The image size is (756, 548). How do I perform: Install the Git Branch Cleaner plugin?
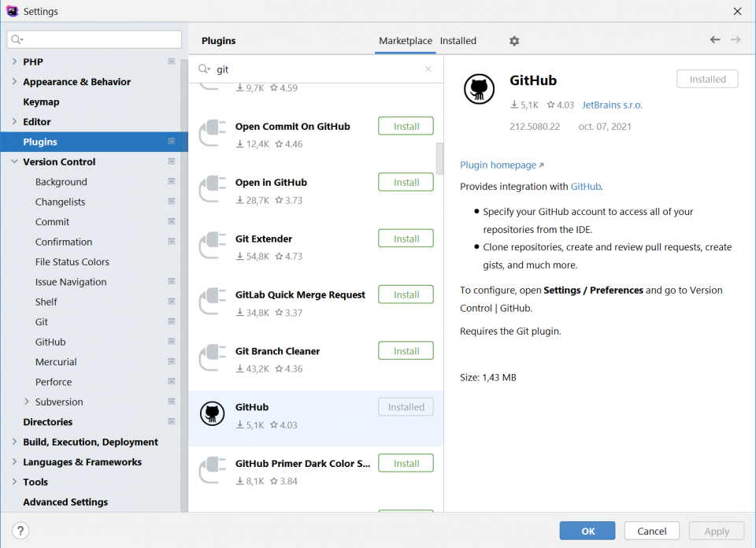click(x=406, y=351)
